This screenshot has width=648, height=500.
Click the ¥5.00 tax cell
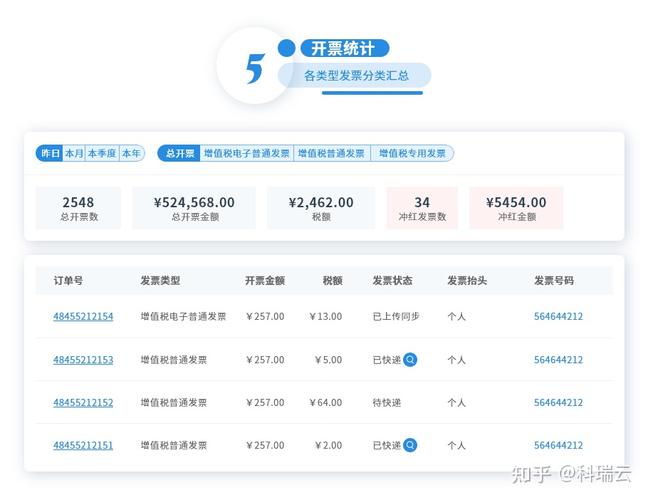pos(329,360)
